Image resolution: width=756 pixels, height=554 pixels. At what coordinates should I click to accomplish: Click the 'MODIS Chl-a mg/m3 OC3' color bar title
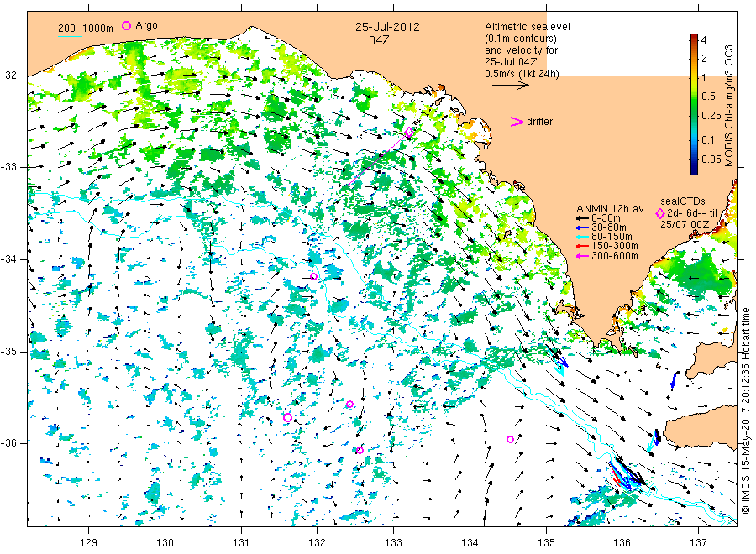point(728,106)
